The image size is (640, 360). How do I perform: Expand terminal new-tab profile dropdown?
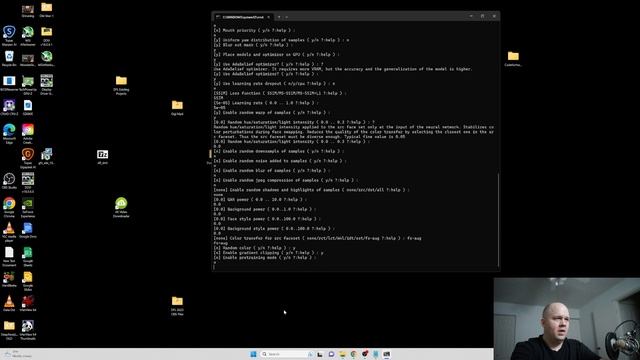click(x=287, y=17)
